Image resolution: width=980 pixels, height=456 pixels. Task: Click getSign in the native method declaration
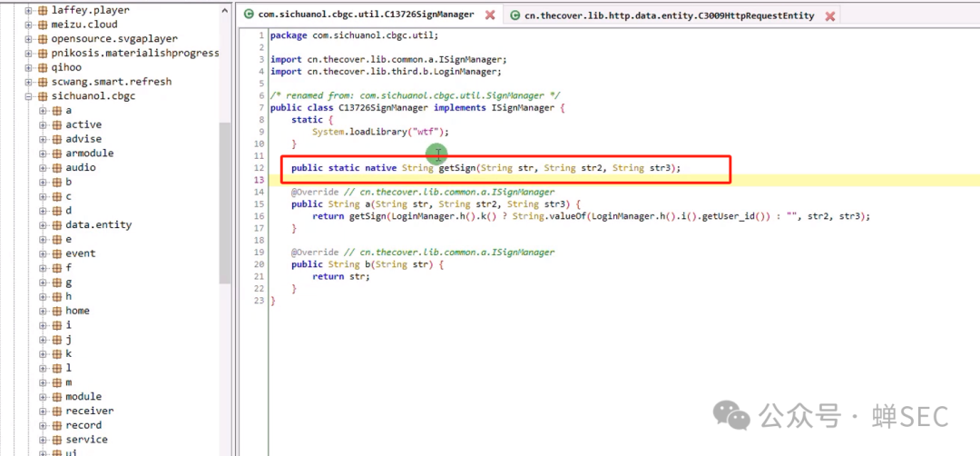[x=456, y=168]
